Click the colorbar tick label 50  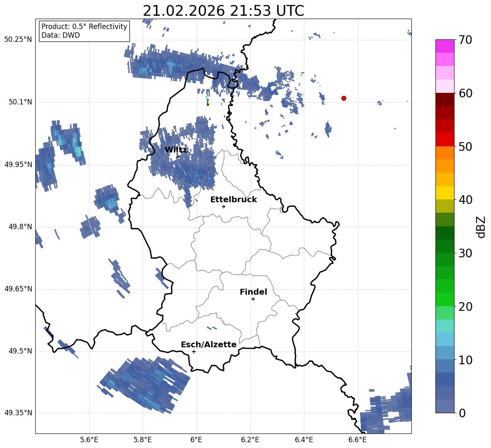coord(465,147)
